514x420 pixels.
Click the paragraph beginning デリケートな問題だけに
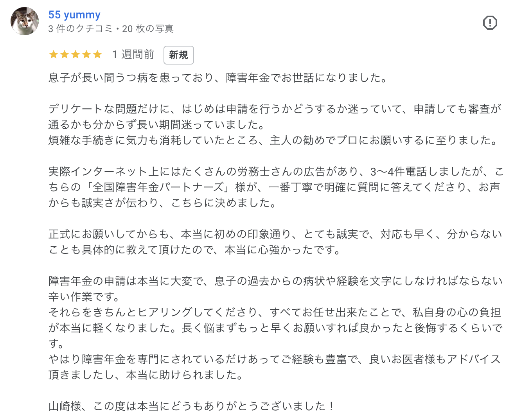tap(275, 117)
